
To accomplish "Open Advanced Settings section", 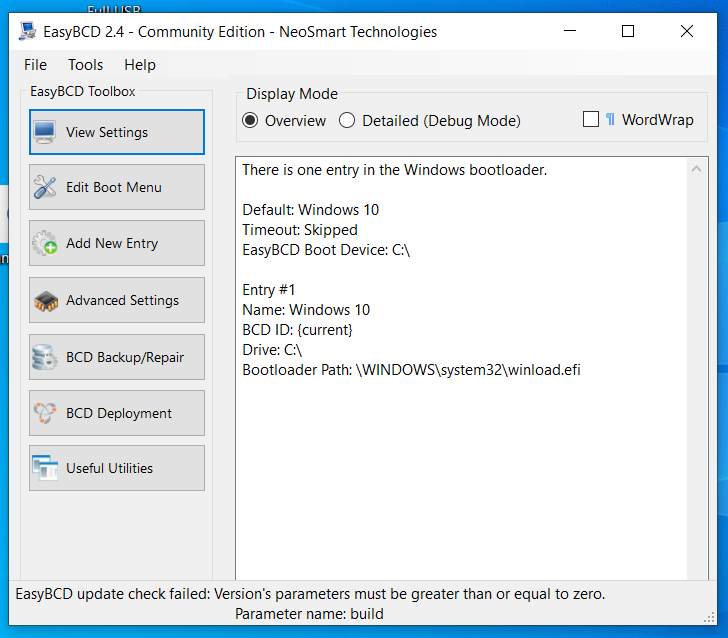I will coord(117,300).
